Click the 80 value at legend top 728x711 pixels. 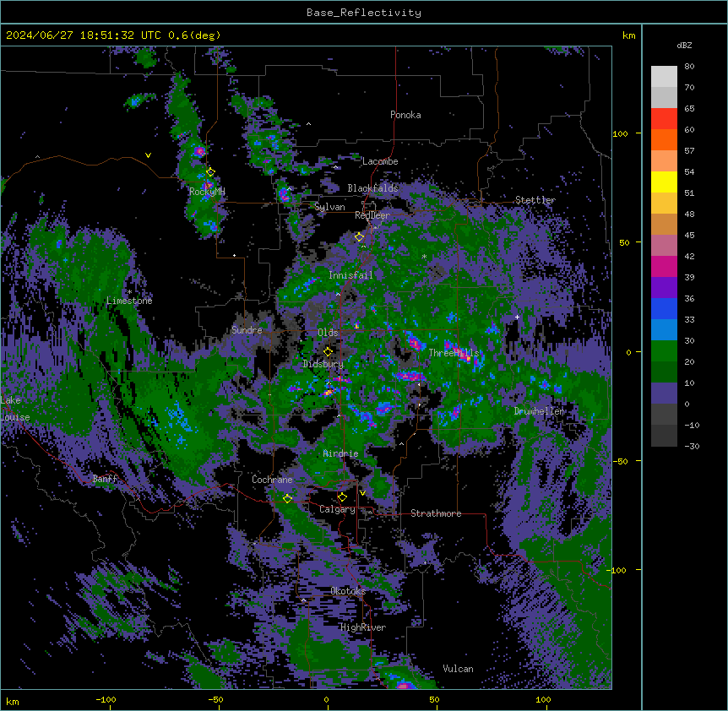pos(689,67)
